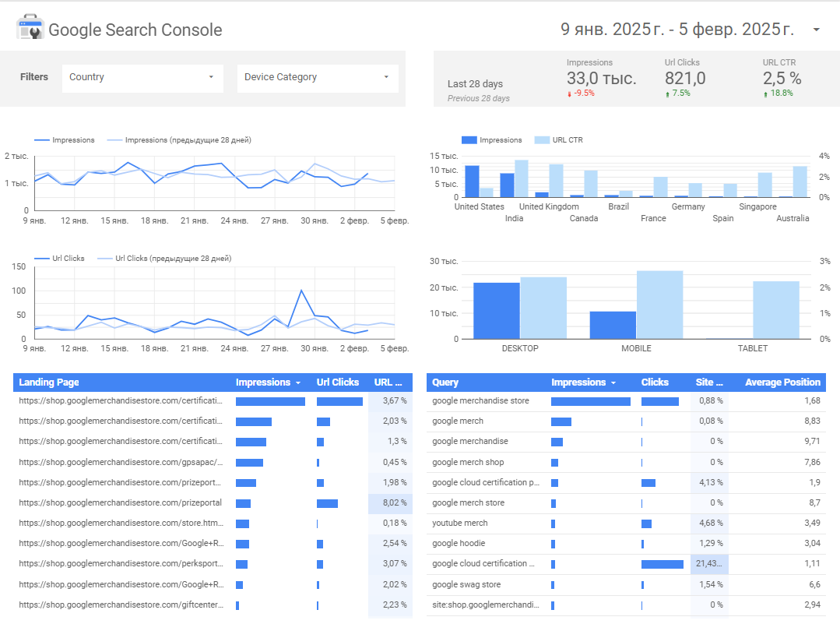The image size is (840, 631).
Task: Select the 'google merchandise store' query row
Action: [x=480, y=401]
